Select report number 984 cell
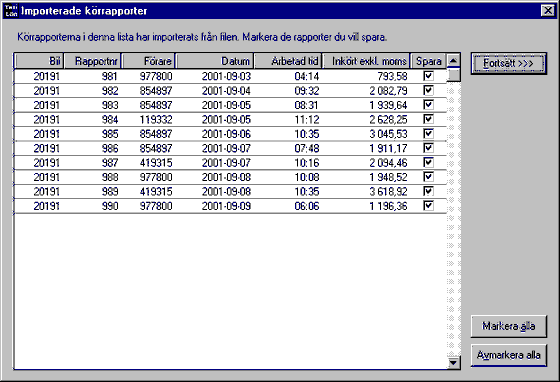Screen dimensions: 560x382 (x=110, y=120)
